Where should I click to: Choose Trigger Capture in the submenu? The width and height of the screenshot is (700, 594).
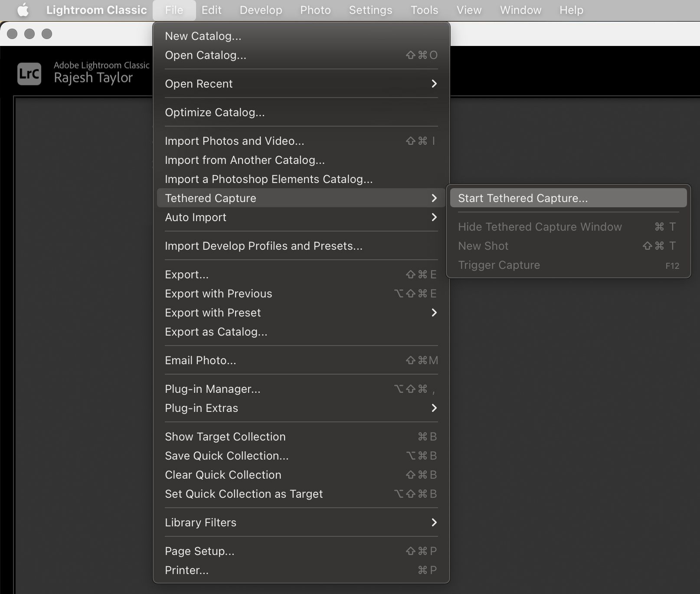pyautogui.click(x=499, y=265)
